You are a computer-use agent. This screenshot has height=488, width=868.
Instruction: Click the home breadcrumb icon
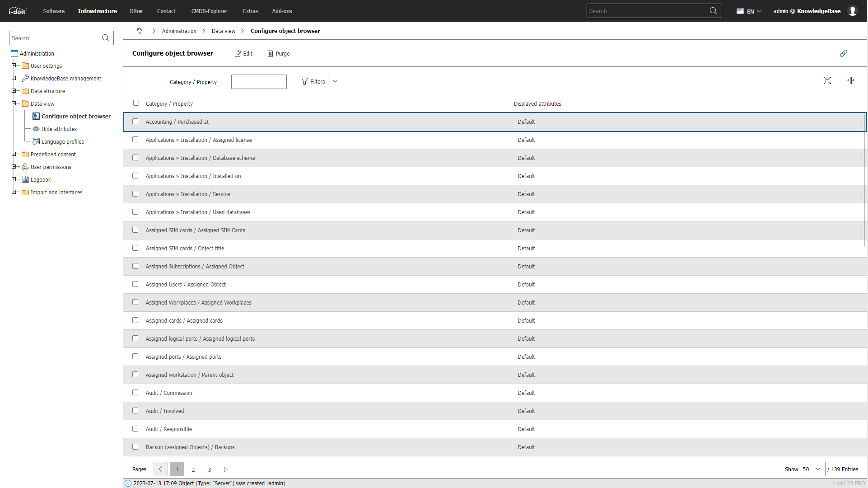pyautogui.click(x=140, y=31)
